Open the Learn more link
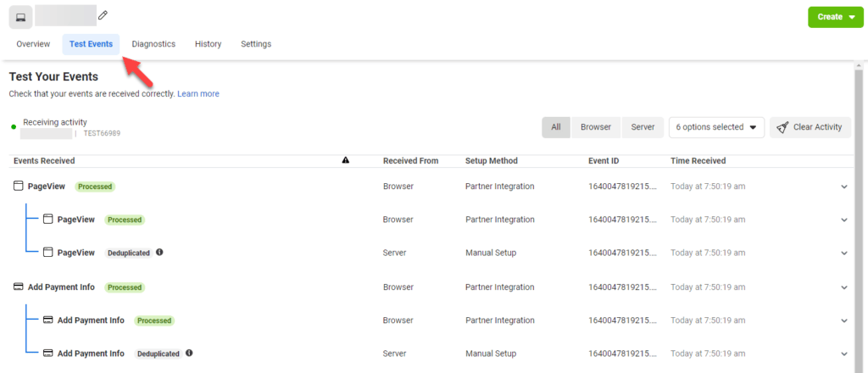This screenshot has width=868, height=373. (x=198, y=94)
